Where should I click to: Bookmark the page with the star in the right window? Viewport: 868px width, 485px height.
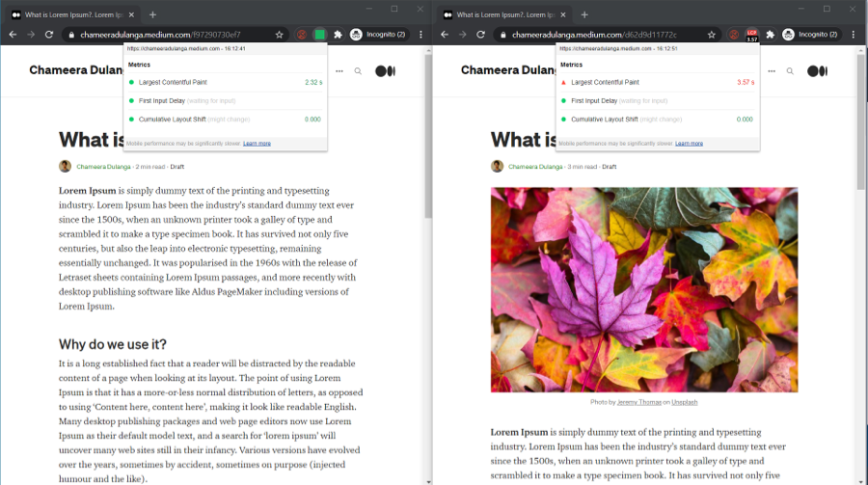[x=712, y=35]
